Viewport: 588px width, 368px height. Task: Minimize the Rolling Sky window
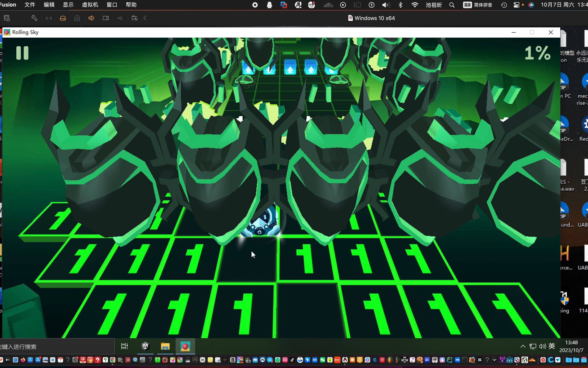click(513, 32)
